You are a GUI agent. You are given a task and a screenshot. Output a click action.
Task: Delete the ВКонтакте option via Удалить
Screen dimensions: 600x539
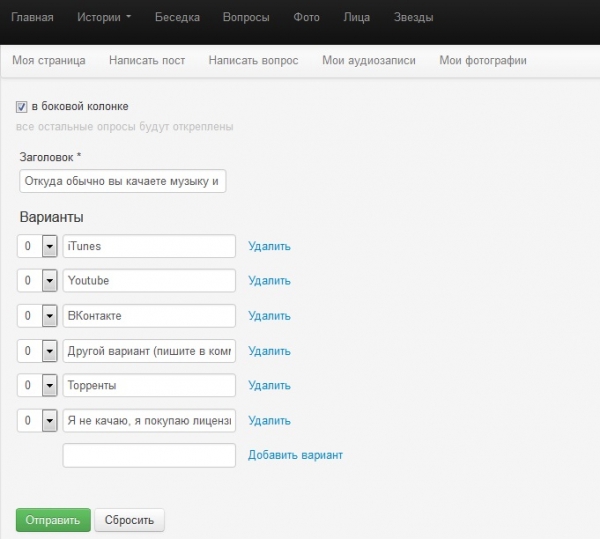(269, 316)
